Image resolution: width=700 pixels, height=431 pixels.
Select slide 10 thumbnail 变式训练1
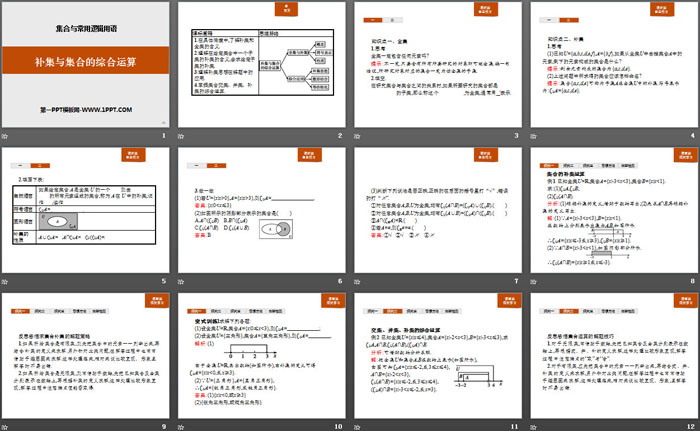click(262, 356)
